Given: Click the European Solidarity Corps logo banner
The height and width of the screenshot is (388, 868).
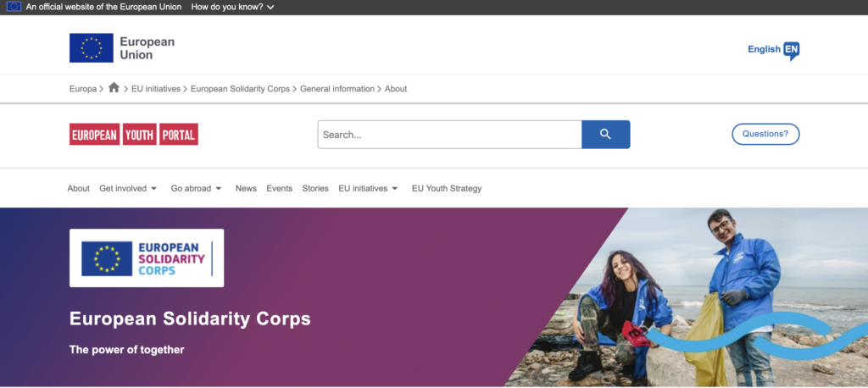Looking at the screenshot, I should point(147,258).
